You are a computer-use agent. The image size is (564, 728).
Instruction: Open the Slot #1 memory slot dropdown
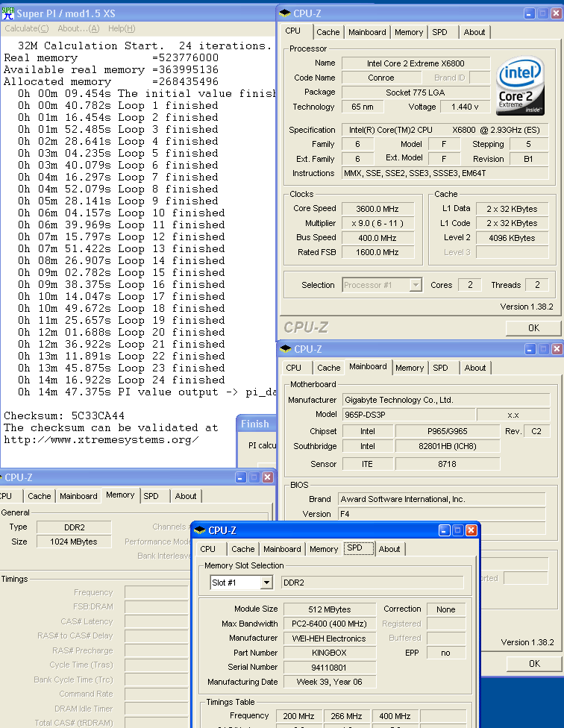coord(266,583)
